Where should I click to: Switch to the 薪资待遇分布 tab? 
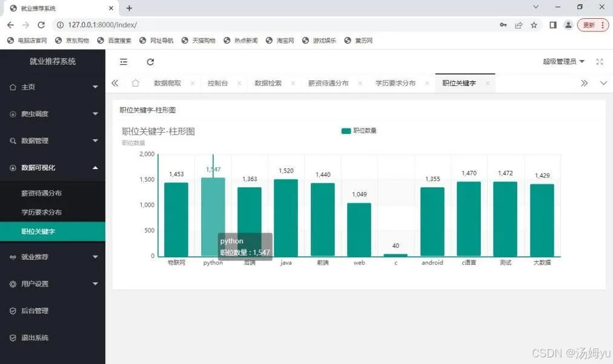point(328,83)
